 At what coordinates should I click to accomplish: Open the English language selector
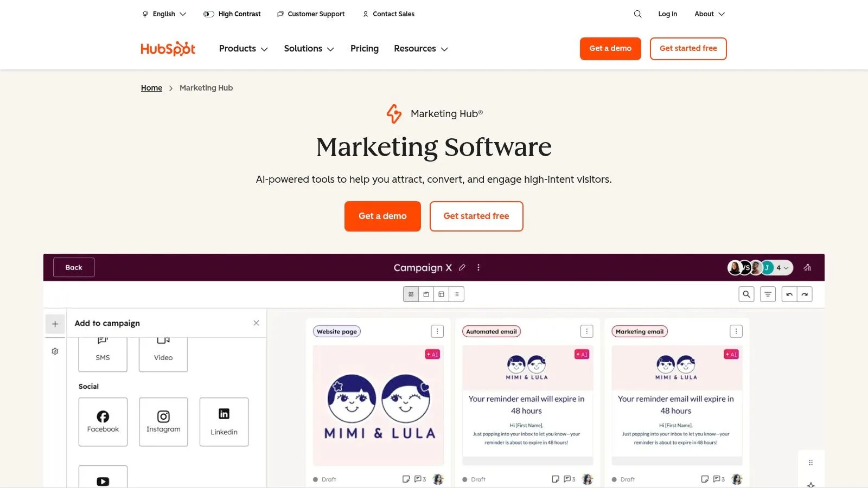pos(164,14)
